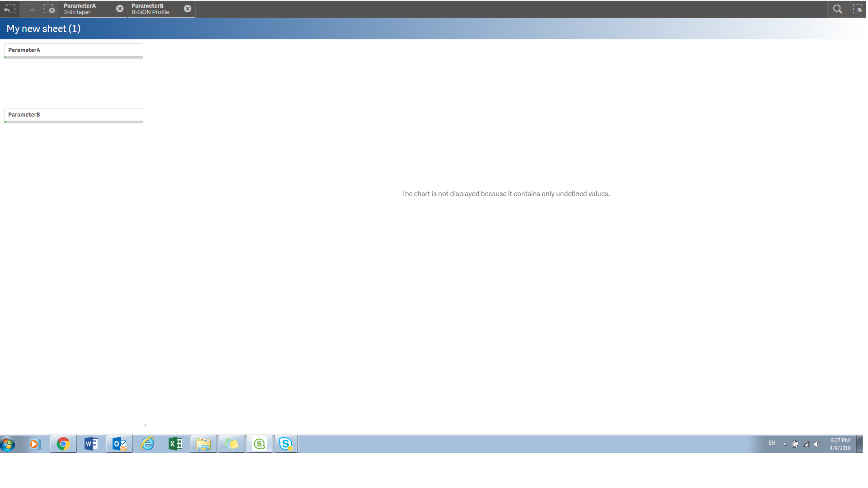Open the ParameterA filter pane
The width and height of the screenshot is (868, 488).
[73, 50]
